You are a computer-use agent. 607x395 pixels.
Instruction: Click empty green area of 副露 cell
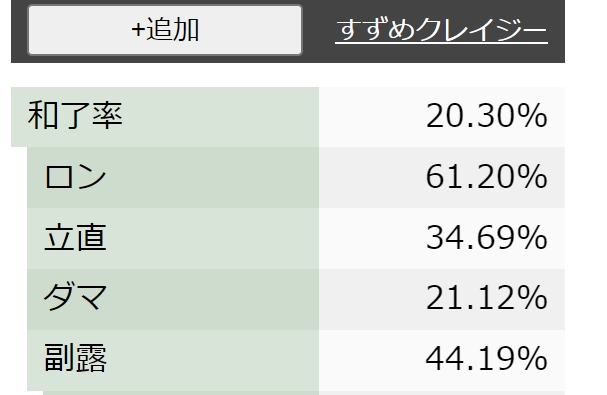[x=213, y=360]
